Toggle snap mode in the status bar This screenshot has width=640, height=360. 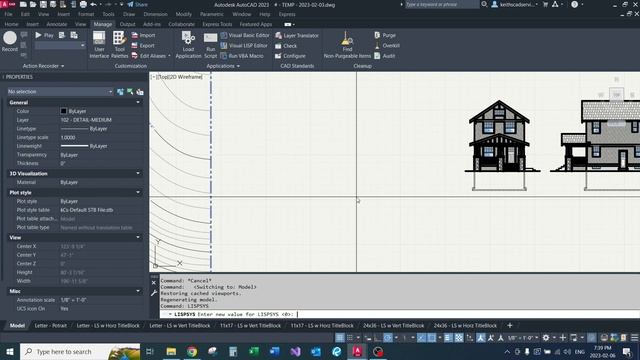click(350, 338)
